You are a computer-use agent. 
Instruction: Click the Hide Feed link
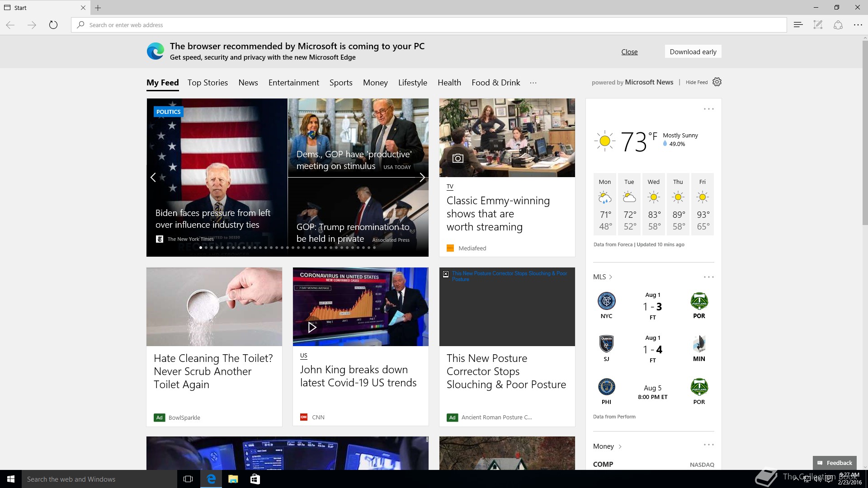click(697, 82)
